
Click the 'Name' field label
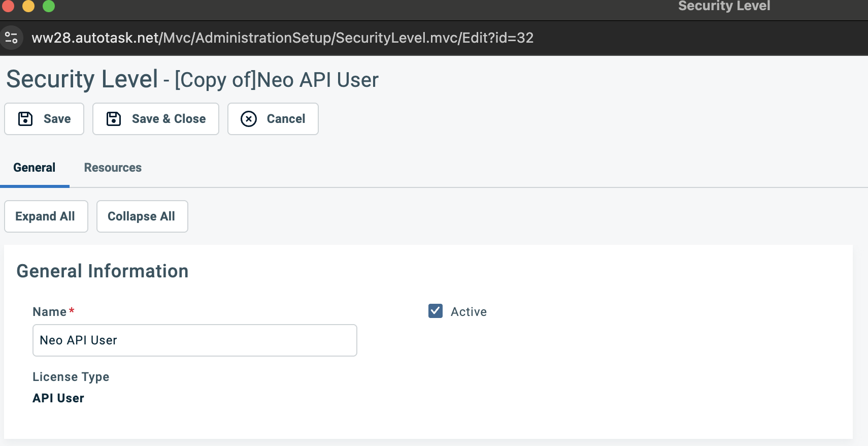pos(50,312)
